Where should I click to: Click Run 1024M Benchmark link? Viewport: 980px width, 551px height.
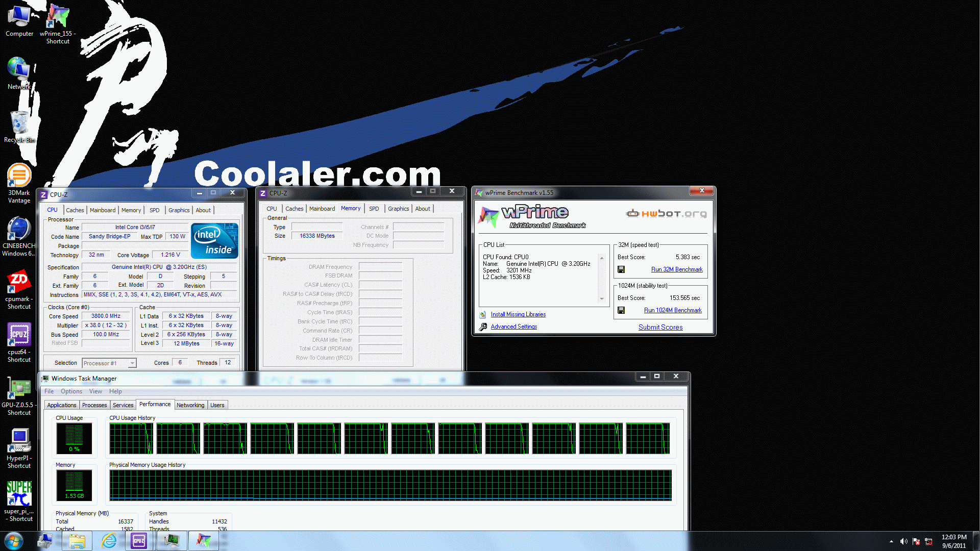pos(673,310)
